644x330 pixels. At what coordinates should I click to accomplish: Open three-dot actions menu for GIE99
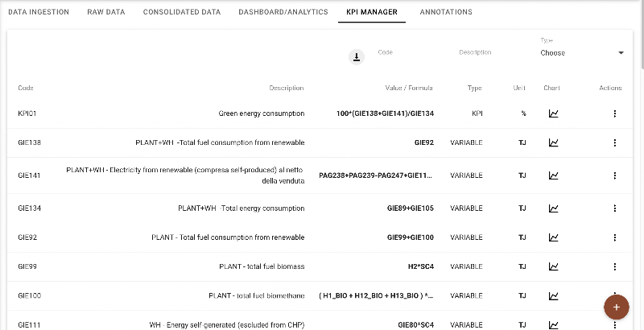coord(614,266)
